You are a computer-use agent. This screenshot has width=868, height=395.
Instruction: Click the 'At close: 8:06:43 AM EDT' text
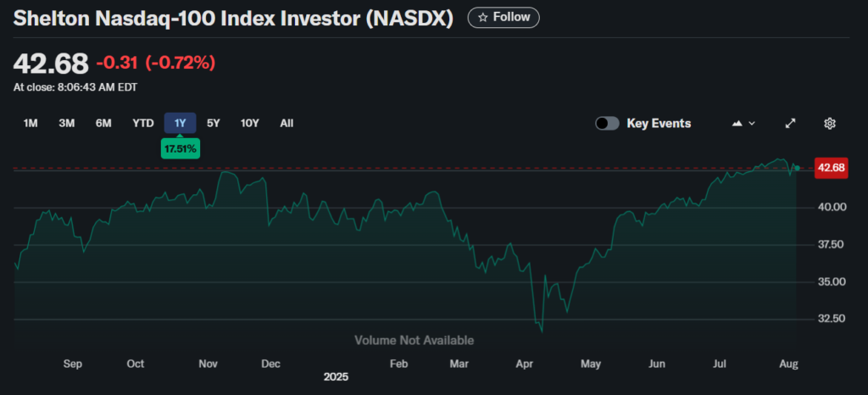[x=75, y=87]
